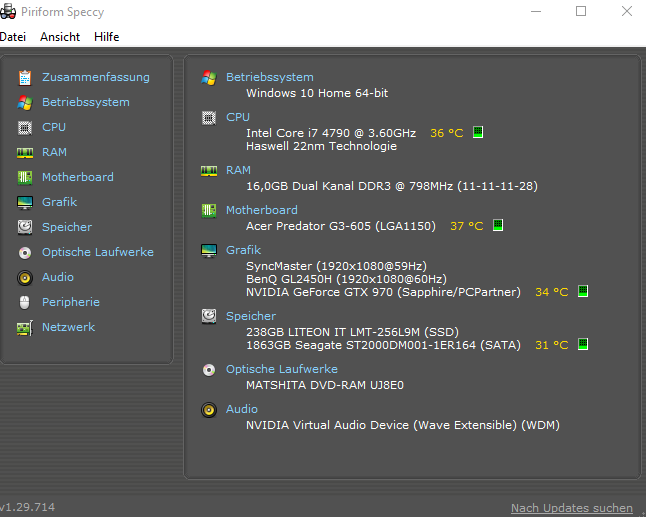Click the drive temperature value 31 °C
This screenshot has width=646, height=517.
coord(552,345)
